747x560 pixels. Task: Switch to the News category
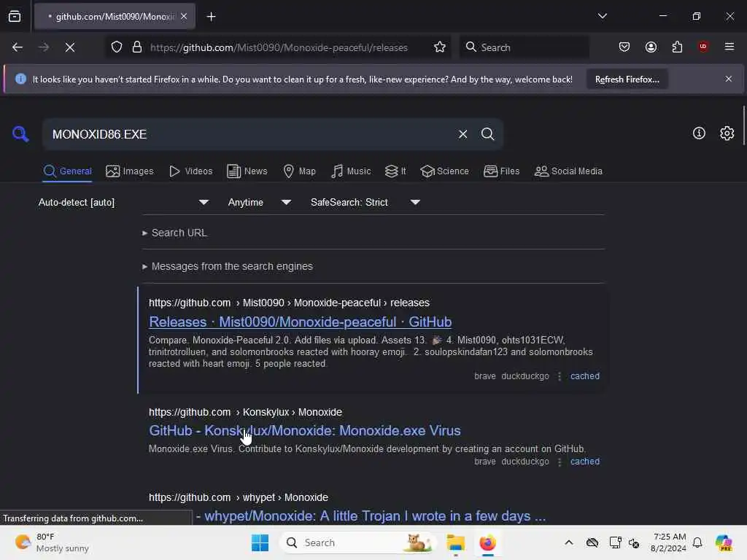[247, 171]
